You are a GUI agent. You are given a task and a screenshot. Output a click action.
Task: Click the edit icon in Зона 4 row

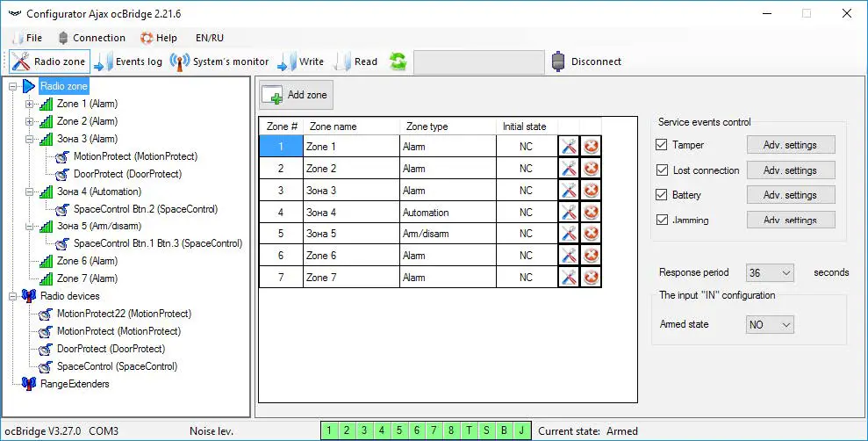[569, 212]
